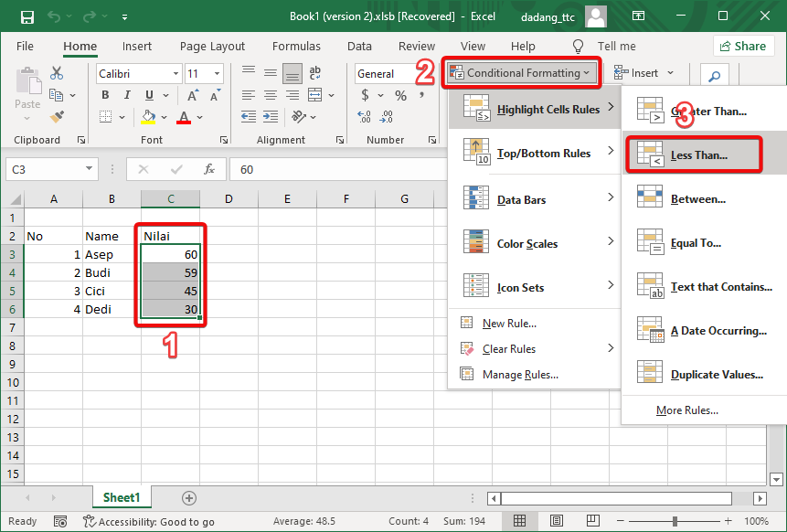Switch to the Formulas ribbon tab
The height and width of the screenshot is (532, 787).
pos(296,46)
